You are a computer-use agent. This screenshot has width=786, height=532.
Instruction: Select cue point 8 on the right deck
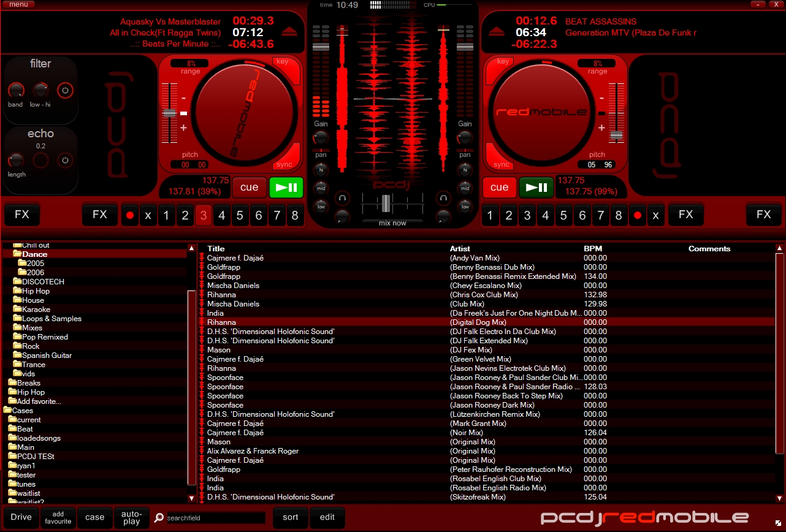pyautogui.click(x=619, y=215)
